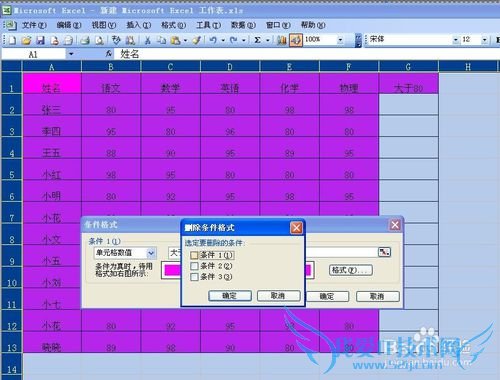Open the 文件 menu
Image resolution: width=500 pixels, height=380 pixels.
pos(34,25)
